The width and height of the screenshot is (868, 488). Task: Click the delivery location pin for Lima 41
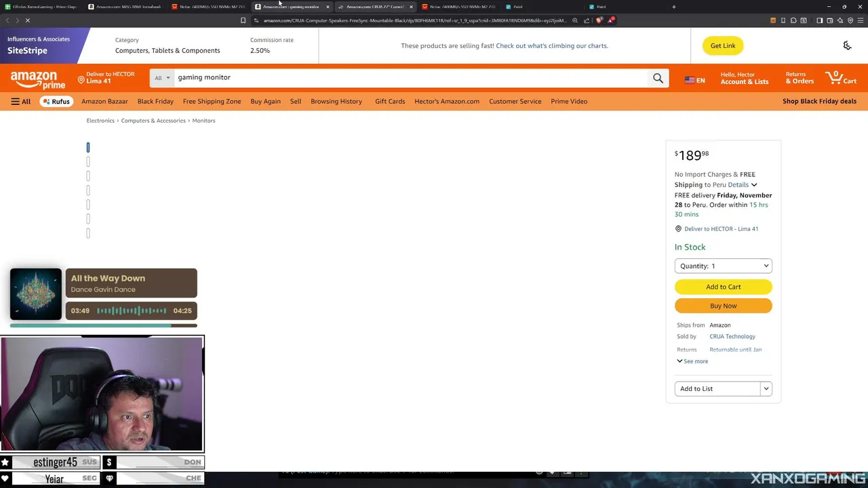[81, 80]
